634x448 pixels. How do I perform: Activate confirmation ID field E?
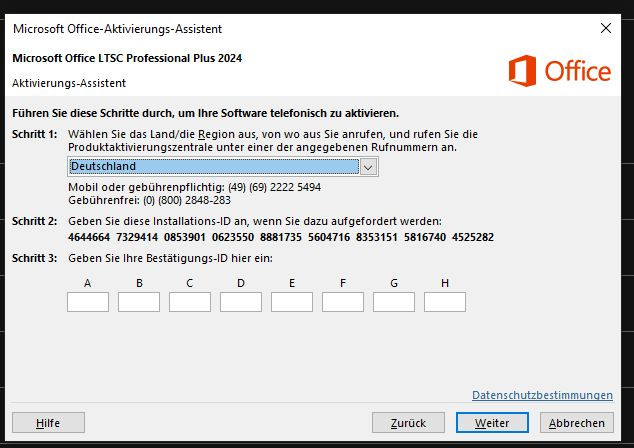(x=292, y=302)
